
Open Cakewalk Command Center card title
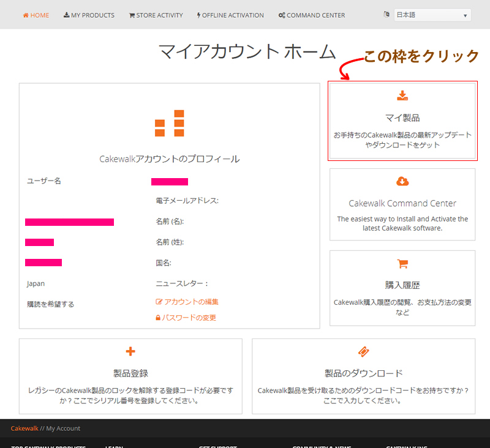click(x=402, y=203)
